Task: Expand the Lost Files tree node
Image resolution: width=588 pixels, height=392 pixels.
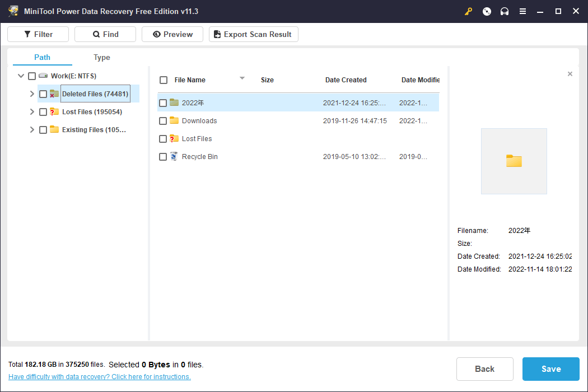Action: pyautogui.click(x=32, y=111)
